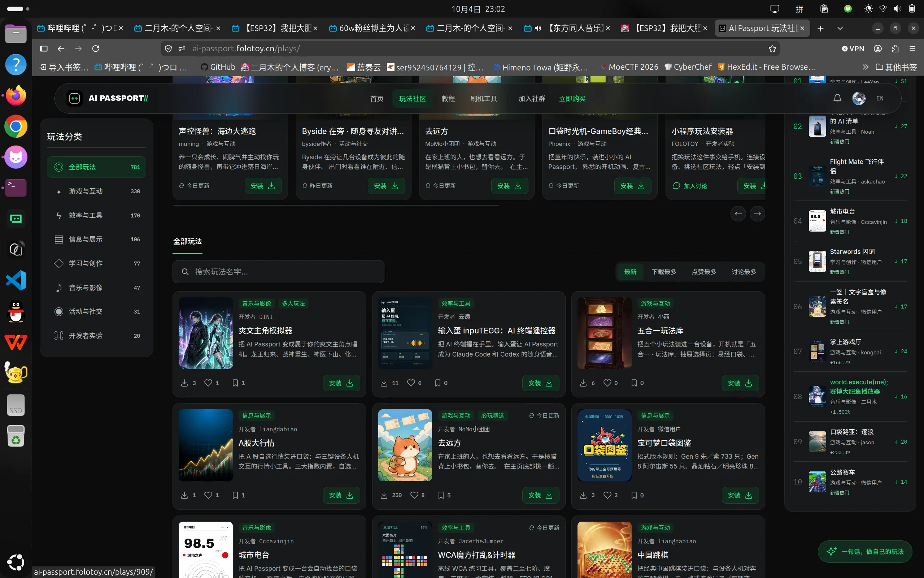Show previous featured plays with left arrow

point(738,214)
